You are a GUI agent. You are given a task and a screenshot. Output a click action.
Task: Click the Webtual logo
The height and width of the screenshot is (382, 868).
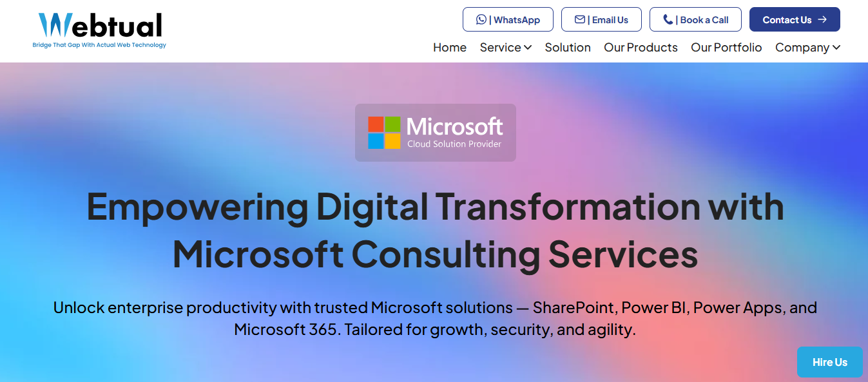click(100, 26)
